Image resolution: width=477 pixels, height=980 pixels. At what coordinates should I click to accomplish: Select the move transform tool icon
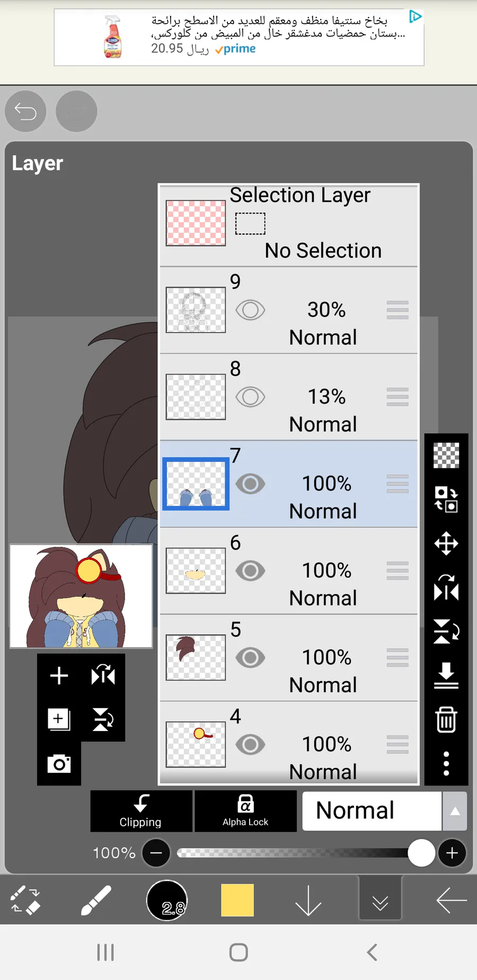click(x=446, y=544)
